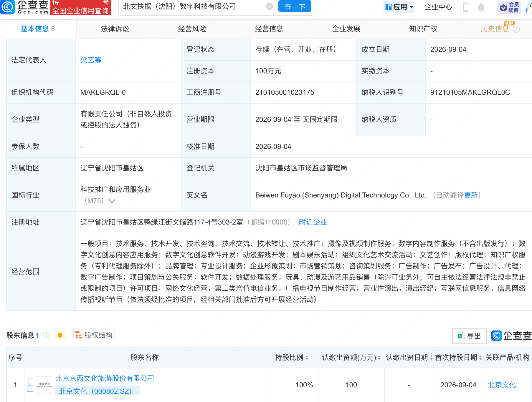Click 更新 link after English name

[471, 195]
